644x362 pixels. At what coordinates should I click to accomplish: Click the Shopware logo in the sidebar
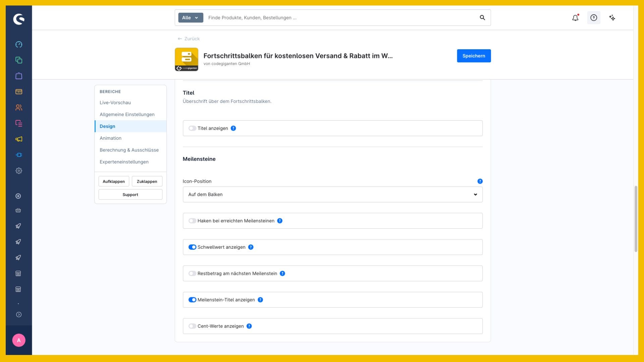[19, 19]
